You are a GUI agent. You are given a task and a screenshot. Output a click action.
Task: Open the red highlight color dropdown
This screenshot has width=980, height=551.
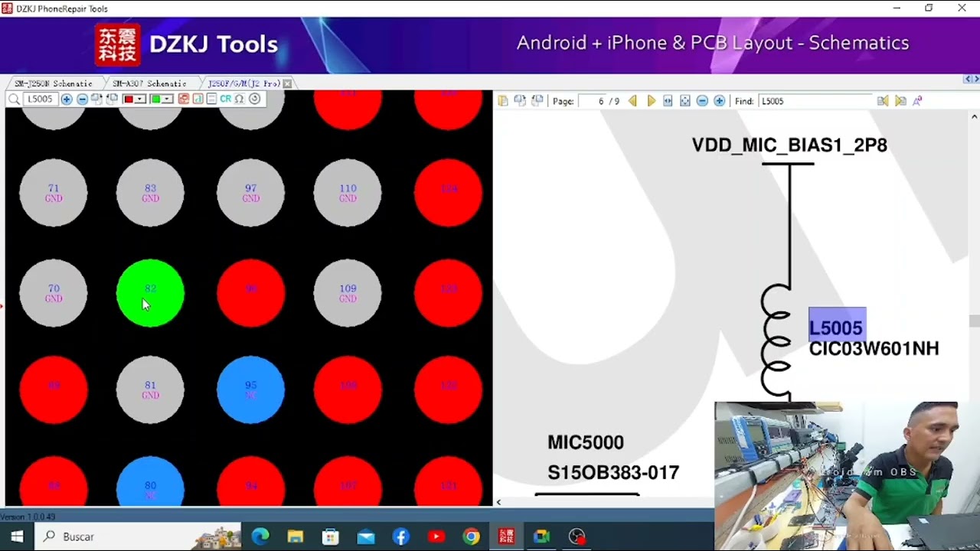(x=139, y=99)
